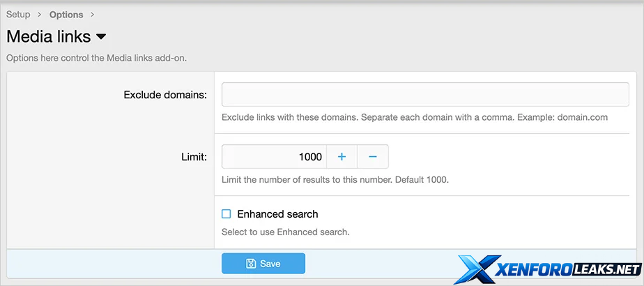This screenshot has height=286, width=644.
Task: Click the "Enhanced search" checkbox label
Action: 277,214
